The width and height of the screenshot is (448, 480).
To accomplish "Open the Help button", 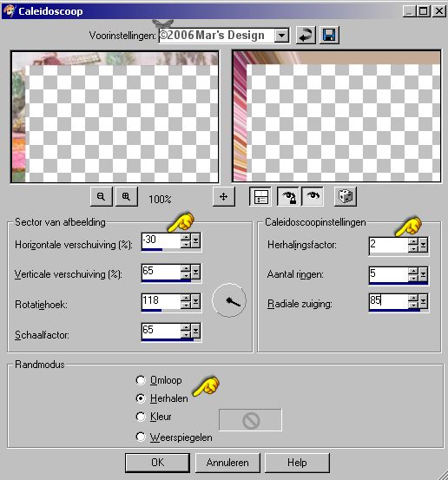I will coord(297,463).
